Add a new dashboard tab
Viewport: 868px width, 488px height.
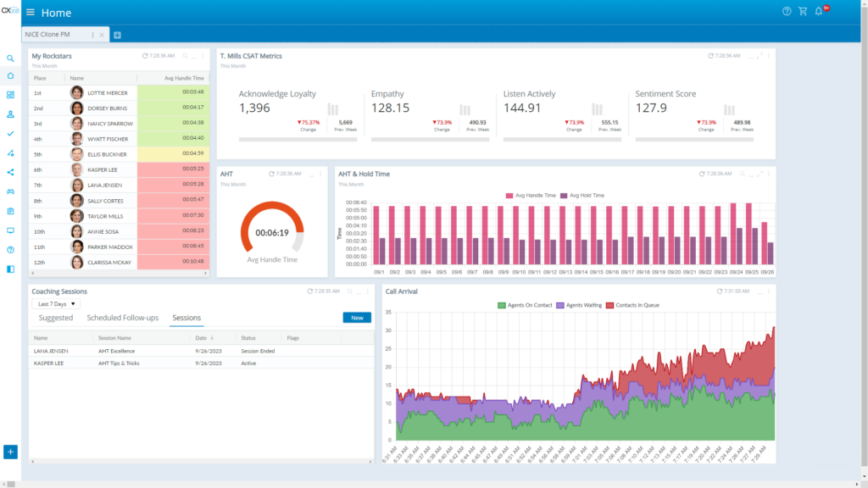coord(117,35)
